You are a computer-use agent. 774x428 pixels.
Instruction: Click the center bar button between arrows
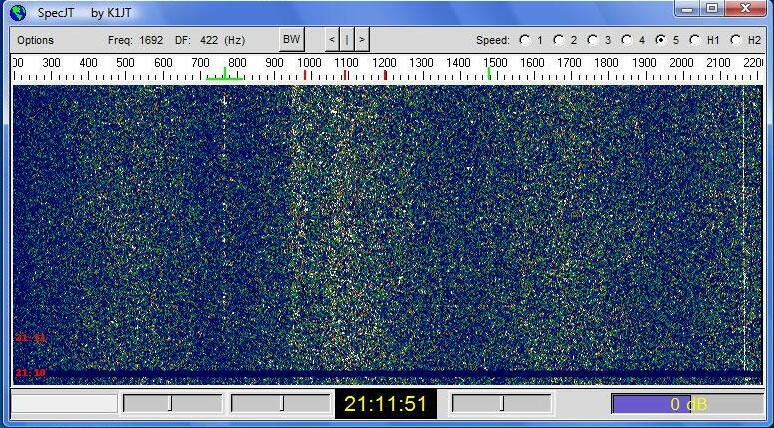point(347,40)
